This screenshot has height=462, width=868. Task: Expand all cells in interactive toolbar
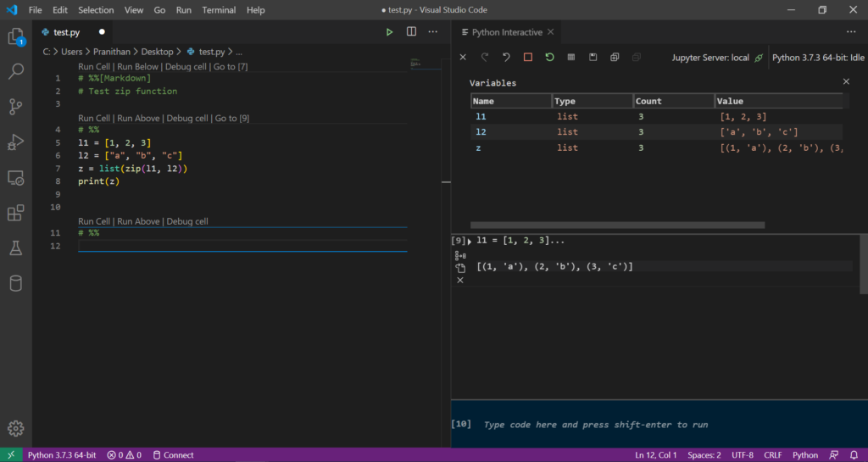coord(615,58)
